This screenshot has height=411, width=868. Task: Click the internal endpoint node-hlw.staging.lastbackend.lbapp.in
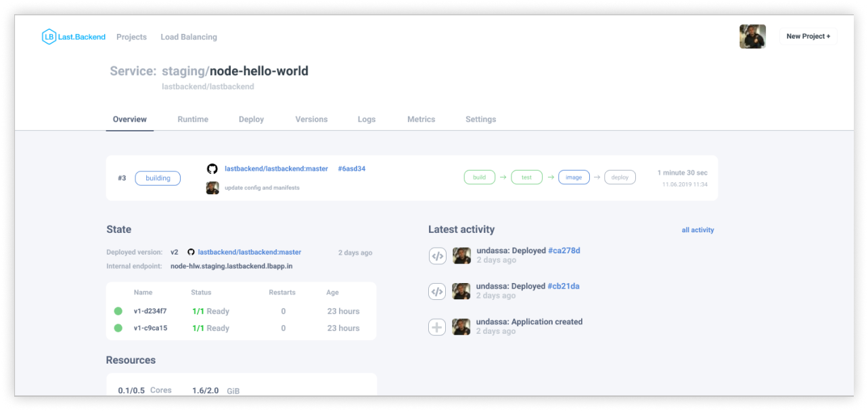click(x=231, y=267)
